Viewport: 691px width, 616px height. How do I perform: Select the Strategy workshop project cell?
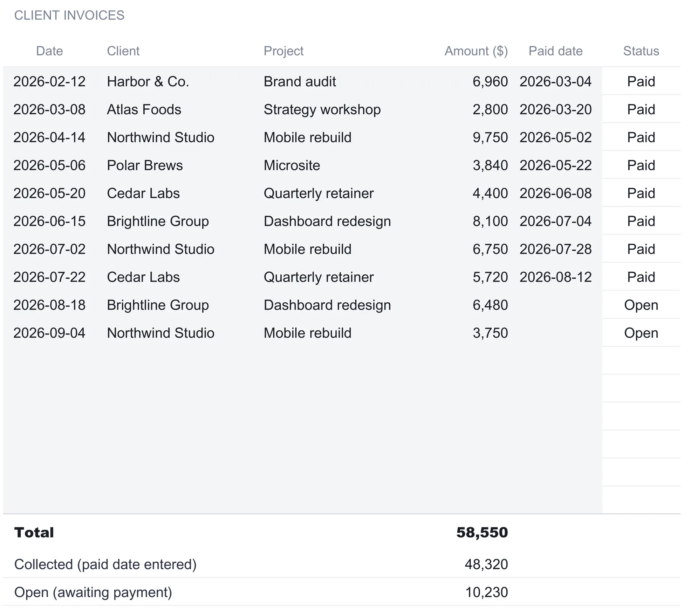322,110
